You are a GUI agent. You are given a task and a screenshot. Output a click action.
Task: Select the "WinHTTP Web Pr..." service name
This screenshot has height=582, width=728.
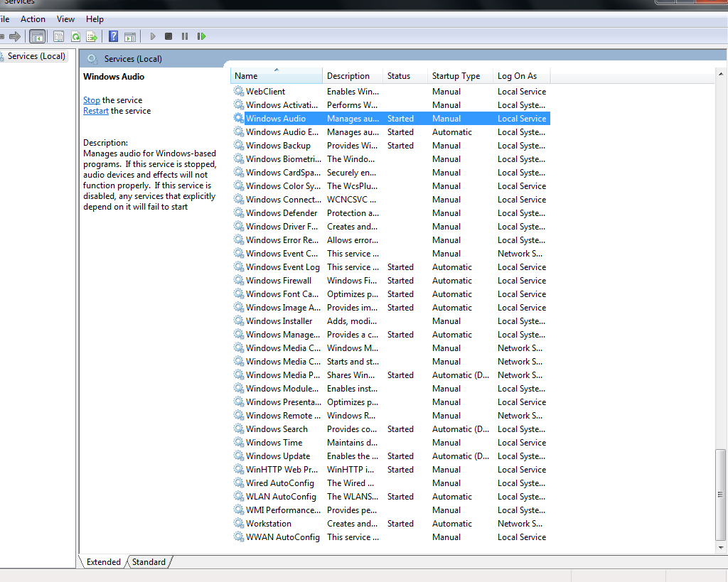pyautogui.click(x=282, y=469)
